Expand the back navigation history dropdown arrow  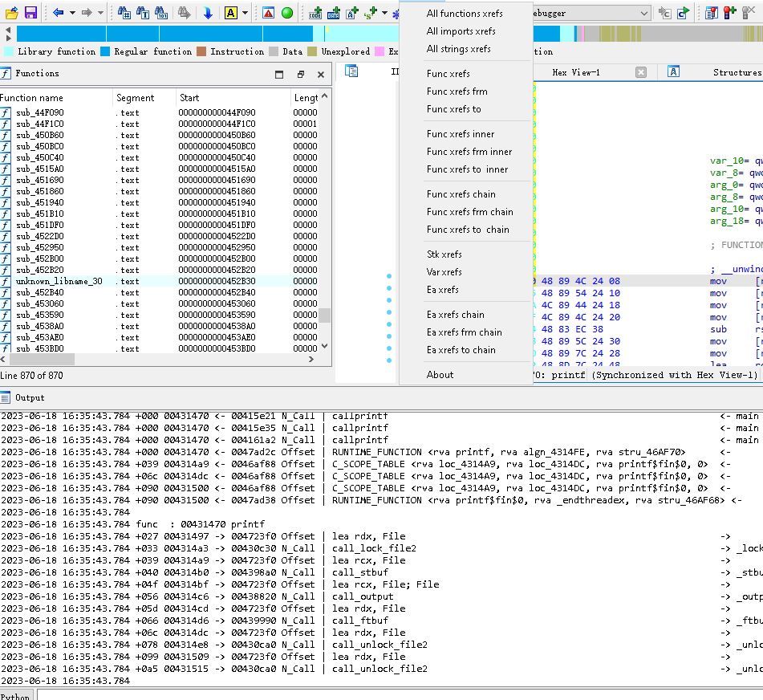pyautogui.click(x=72, y=13)
